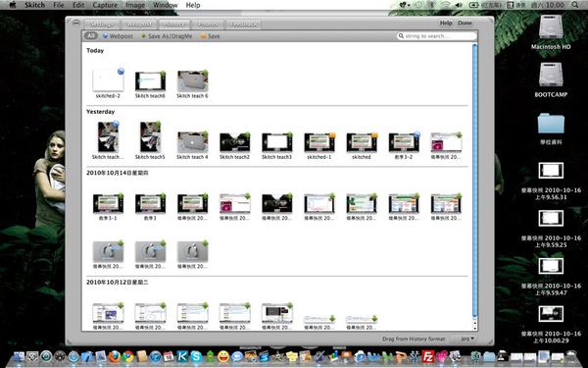Click the Time Machine icon in the menu bar
588x368 pixels.
(418, 5)
